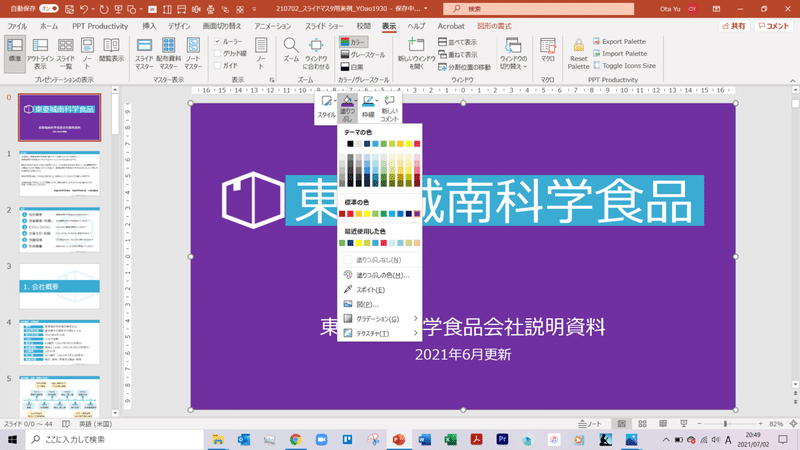Click New Comment (新しいコメント) in mini toolbar
800x450 pixels.
(389, 108)
